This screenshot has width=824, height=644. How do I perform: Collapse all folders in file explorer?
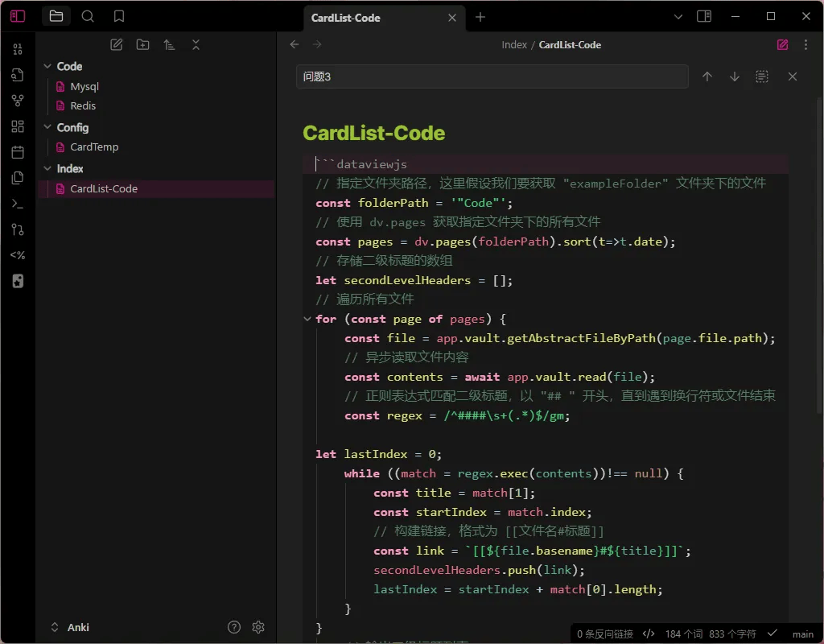[196, 45]
